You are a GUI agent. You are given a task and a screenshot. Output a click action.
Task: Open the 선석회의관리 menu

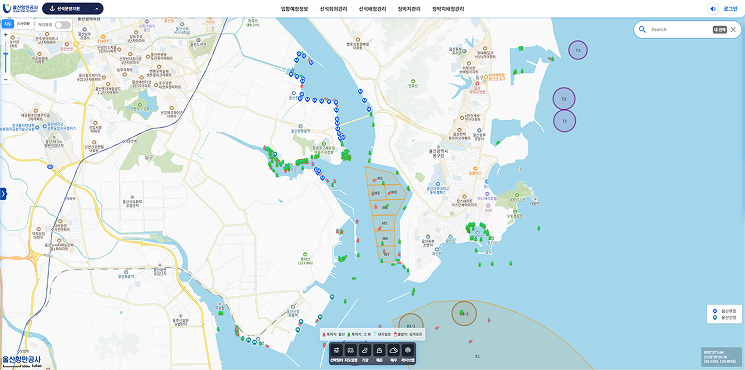[x=334, y=9]
